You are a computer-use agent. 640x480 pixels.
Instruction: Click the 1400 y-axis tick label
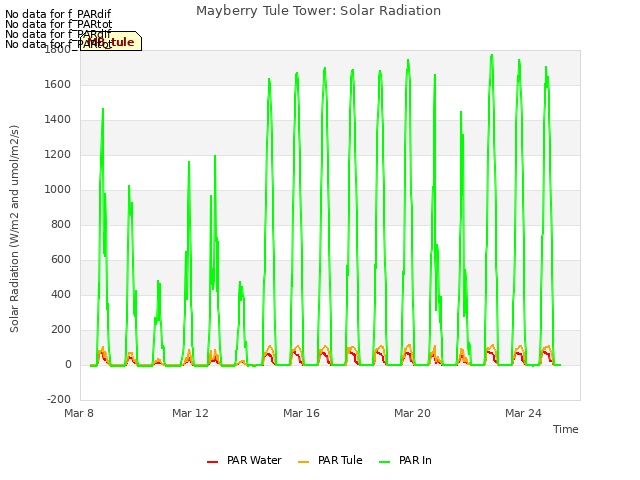coord(58,120)
